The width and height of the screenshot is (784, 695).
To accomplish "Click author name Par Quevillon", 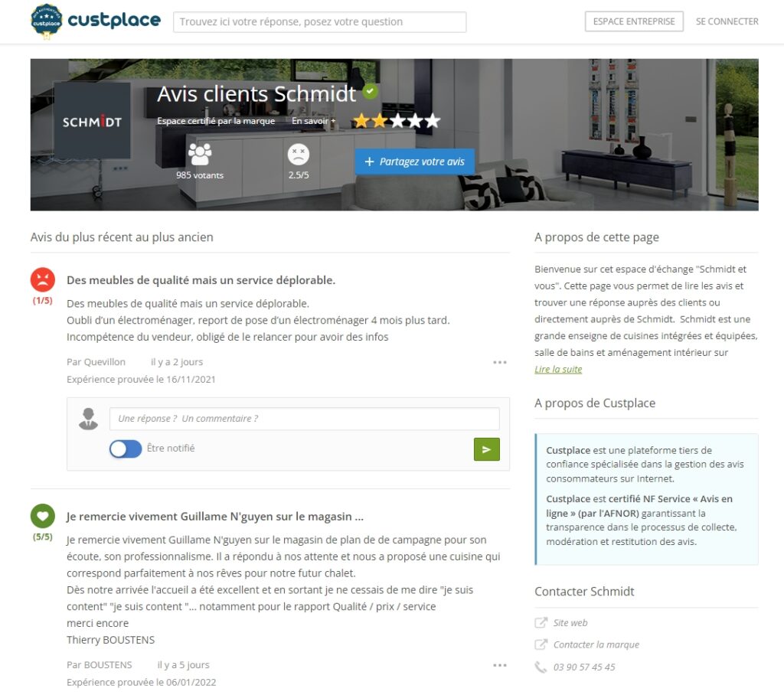I will tap(96, 362).
